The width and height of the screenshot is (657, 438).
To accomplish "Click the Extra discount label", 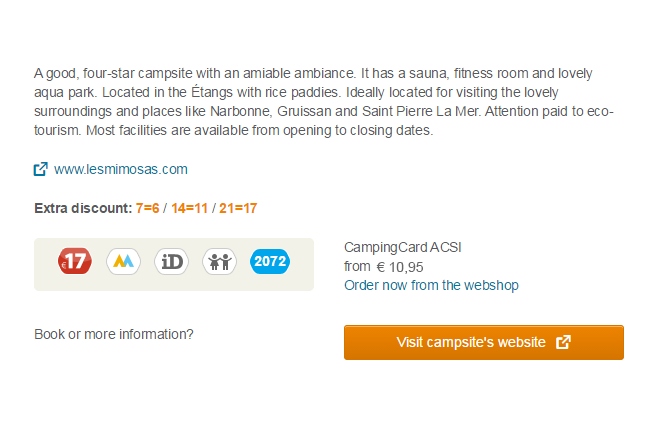I will pos(83,208).
